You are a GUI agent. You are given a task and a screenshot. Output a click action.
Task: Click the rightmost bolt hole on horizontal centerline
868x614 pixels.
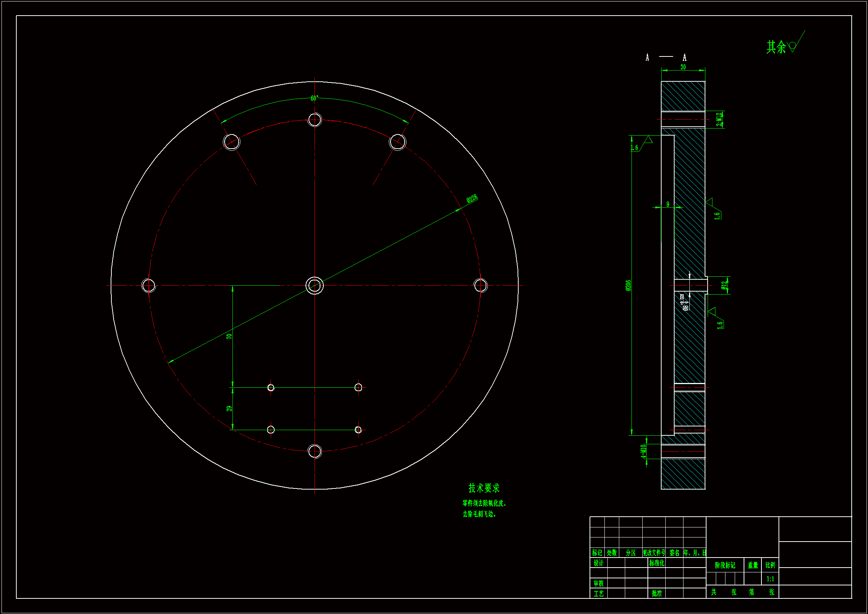480,286
